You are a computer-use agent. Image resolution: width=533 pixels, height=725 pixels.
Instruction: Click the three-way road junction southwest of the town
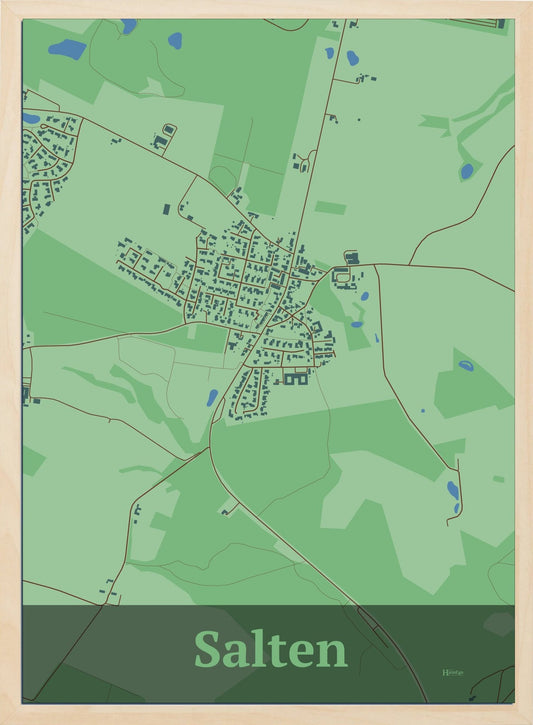click(209, 448)
